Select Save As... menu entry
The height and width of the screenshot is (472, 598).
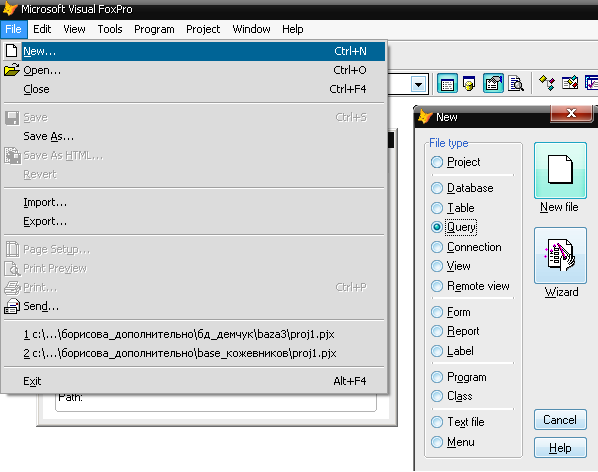pos(194,136)
